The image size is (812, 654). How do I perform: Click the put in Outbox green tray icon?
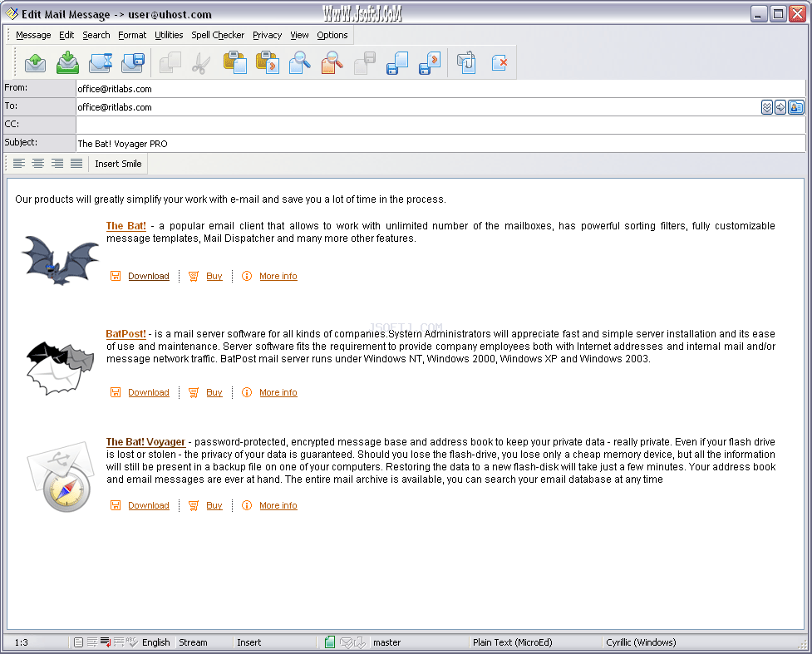tap(68, 63)
